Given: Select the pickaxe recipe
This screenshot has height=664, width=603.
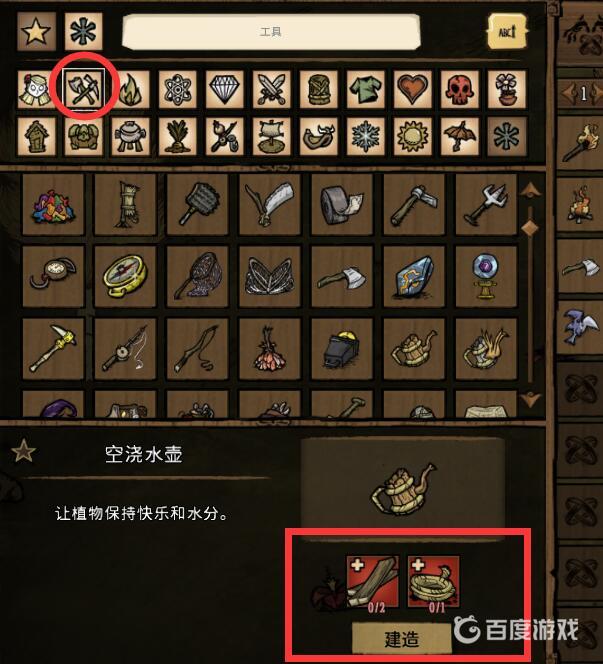Looking at the screenshot, I should (53, 349).
